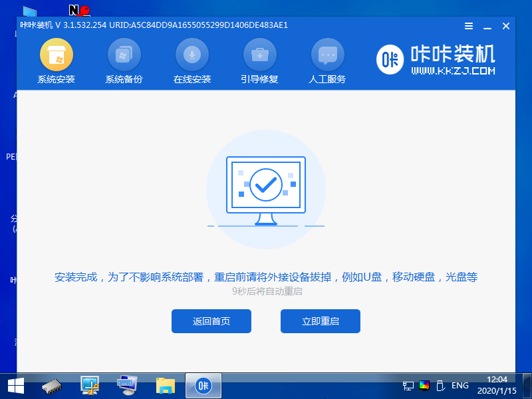
Task: Open the 系统备份 system backup tool
Action: 124,60
